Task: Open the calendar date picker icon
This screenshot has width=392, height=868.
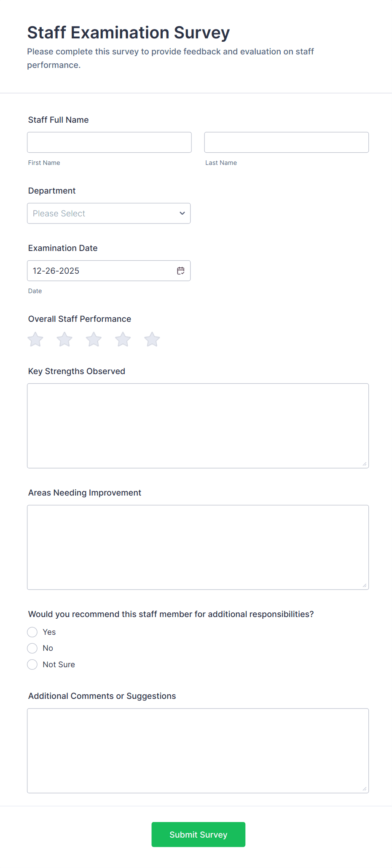Action: [x=180, y=270]
